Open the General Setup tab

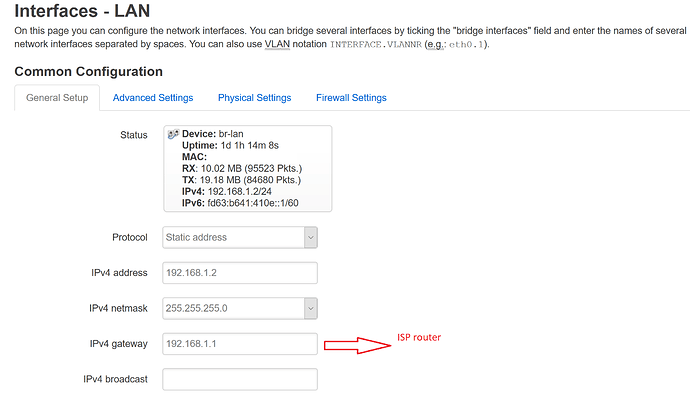pyautogui.click(x=57, y=98)
